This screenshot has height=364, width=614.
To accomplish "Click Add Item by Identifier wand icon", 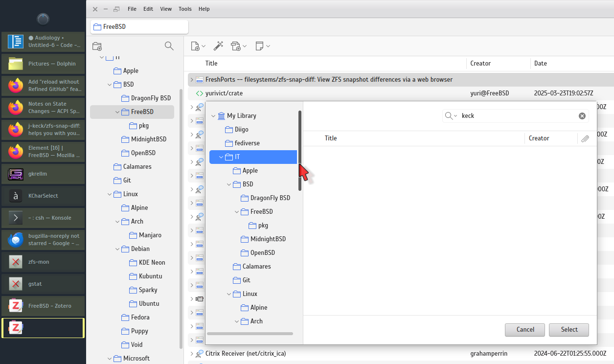I will 218,46.
